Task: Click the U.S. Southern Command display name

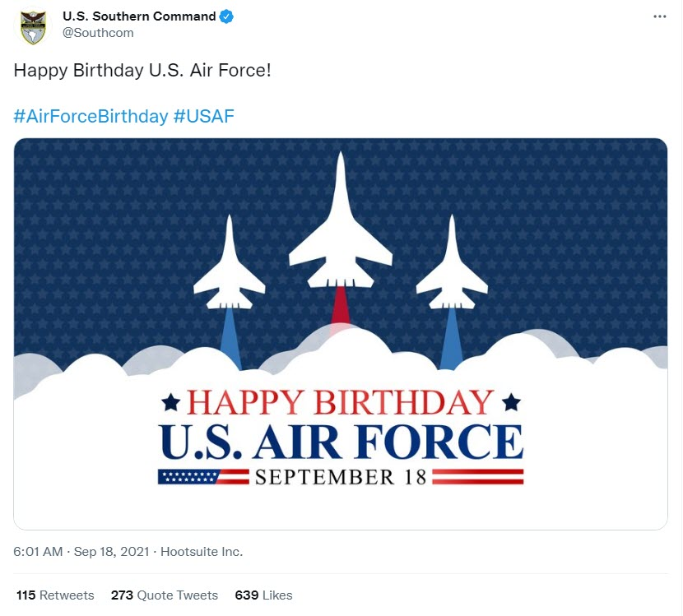Action: tap(139, 16)
